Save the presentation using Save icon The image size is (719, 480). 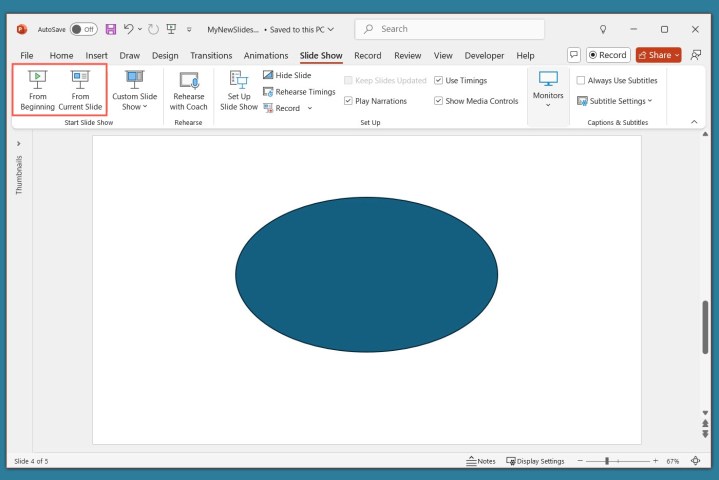point(111,29)
